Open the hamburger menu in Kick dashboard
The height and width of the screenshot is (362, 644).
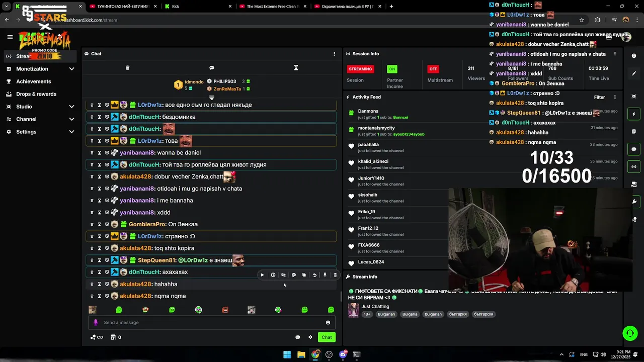(10, 37)
